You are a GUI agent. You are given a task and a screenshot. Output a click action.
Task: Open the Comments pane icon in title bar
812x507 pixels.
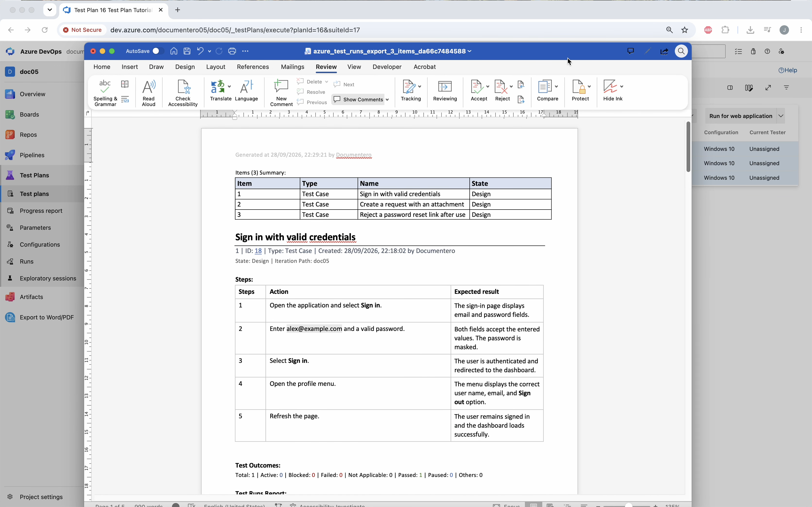(x=631, y=51)
